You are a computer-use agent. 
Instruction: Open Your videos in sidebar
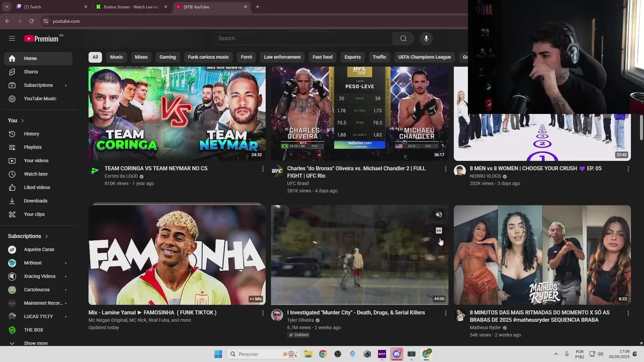pyautogui.click(x=38, y=160)
